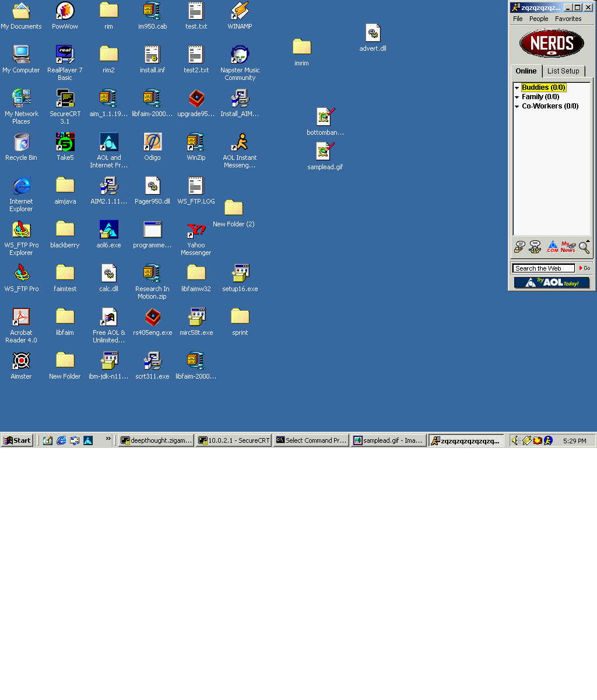Select the Acrobat Reader 4.0 desktop icon
Image resolution: width=597 pixels, height=700 pixels.
pos(21,325)
